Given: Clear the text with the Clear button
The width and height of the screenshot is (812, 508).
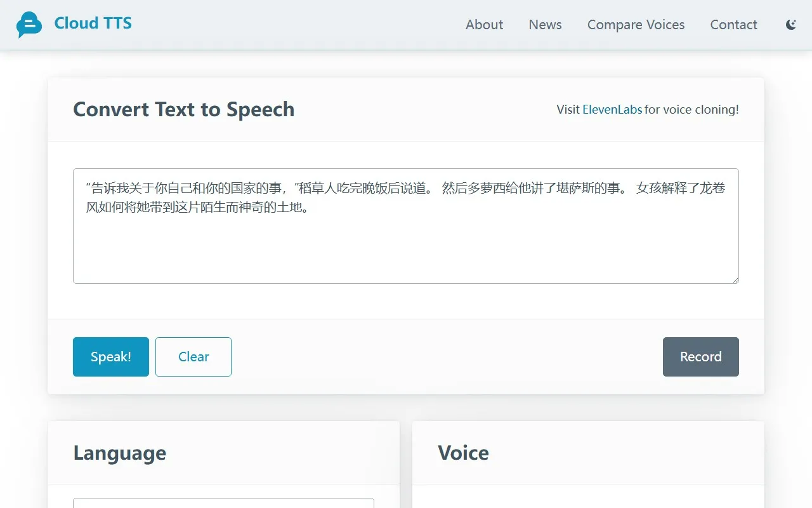Looking at the screenshot, I should pos(193,357).
